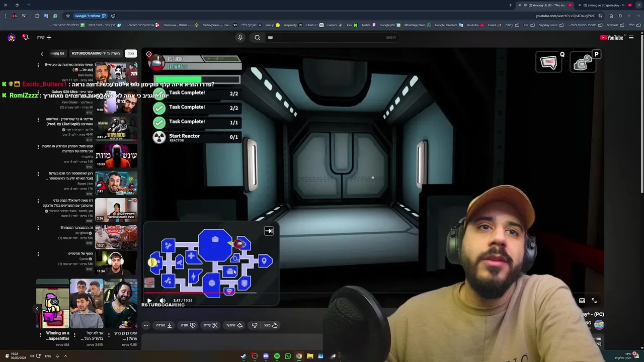Open options menu for the 15:33 video

[38, 147]
